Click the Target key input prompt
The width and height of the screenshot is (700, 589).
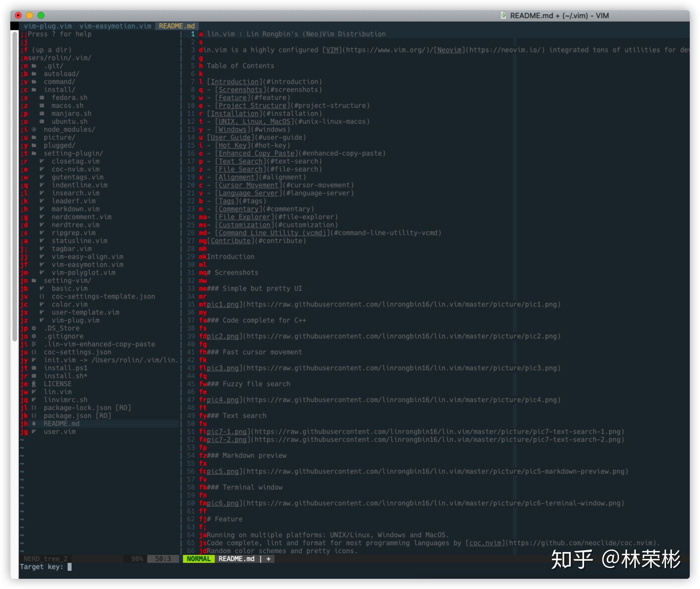tap(70, 567)
